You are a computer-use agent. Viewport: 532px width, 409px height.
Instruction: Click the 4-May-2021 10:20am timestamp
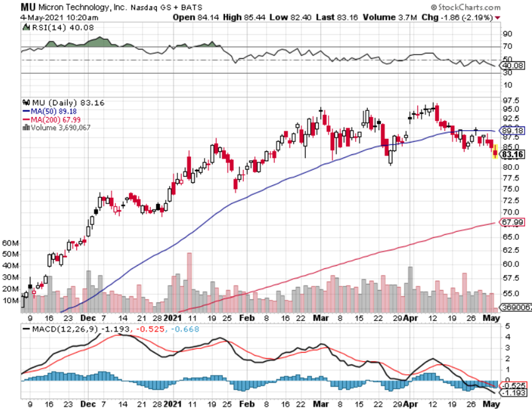tap(59, 17)
